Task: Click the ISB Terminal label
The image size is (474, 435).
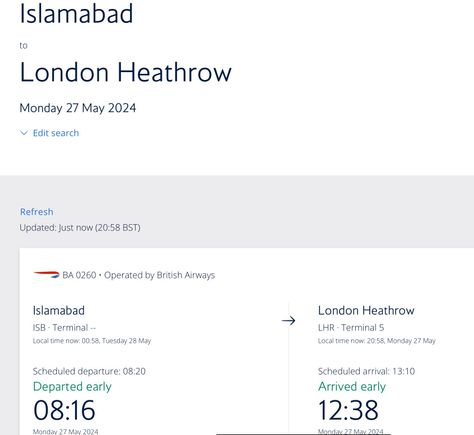Action: [x=64, y=328]
